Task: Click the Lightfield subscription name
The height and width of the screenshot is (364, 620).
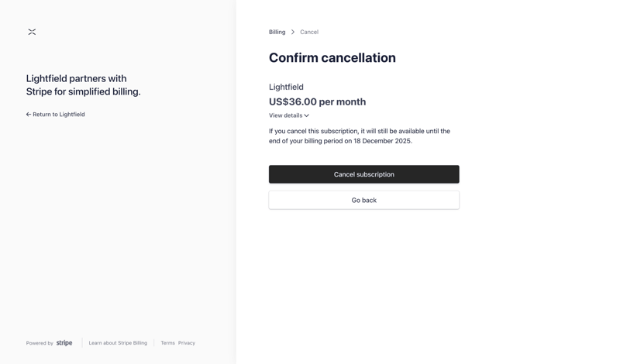Action: pos(286,87)
